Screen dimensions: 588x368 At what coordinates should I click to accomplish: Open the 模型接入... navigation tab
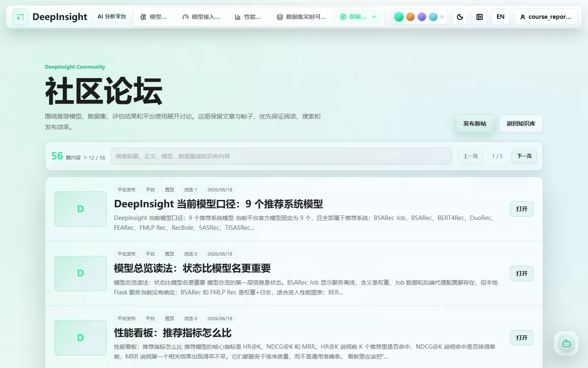click(x=201, y=17)
